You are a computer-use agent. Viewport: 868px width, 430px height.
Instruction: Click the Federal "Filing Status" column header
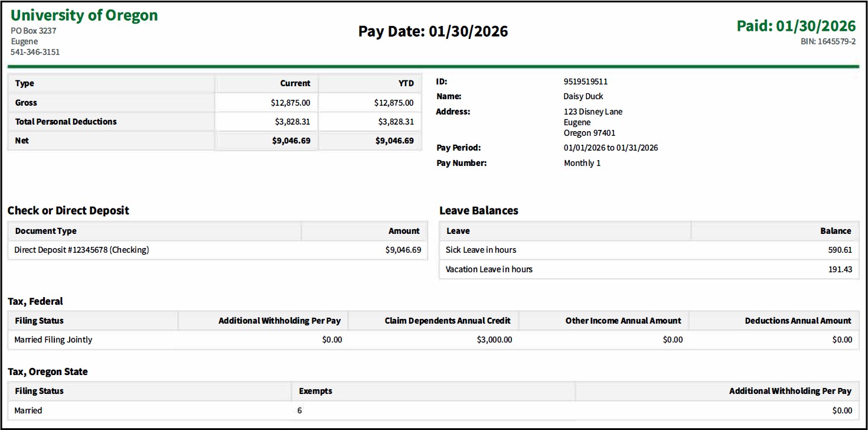click(x=40, y=321)
